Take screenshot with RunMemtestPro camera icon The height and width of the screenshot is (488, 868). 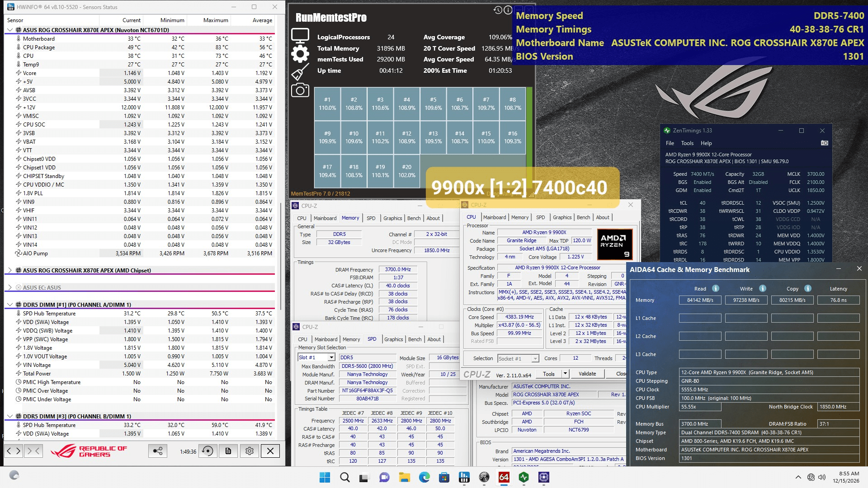coord(300,90)
